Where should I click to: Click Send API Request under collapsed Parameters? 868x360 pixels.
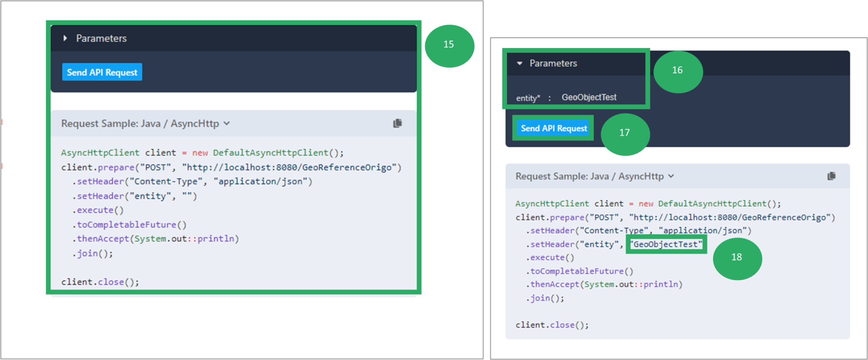point(102,73)
